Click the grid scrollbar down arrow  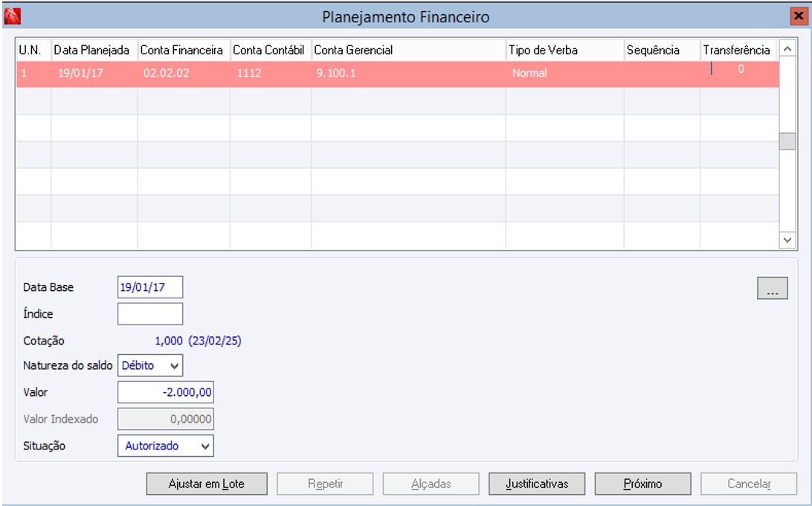pyautogui.click(x=787, y=240)
